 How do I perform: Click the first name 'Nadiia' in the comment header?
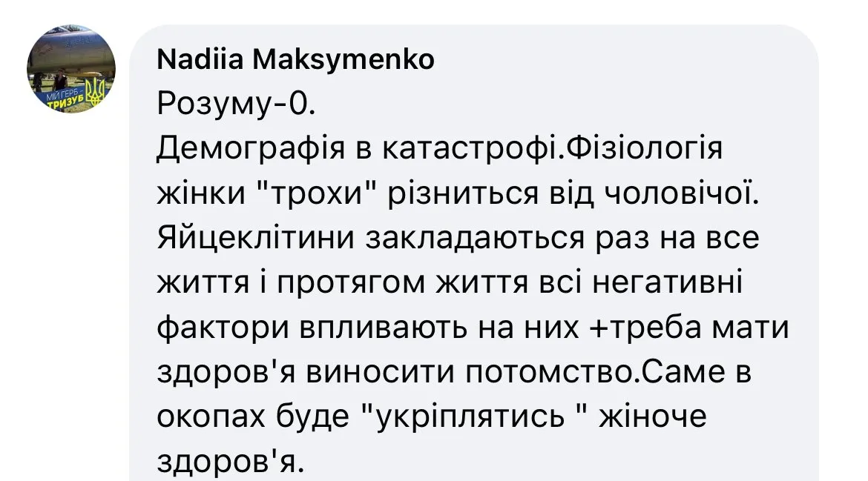tap(200, 60)
